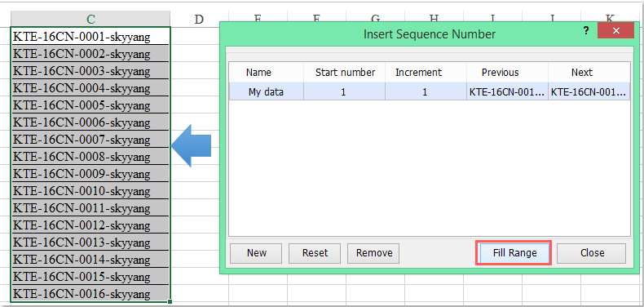Click the Close button in dialog

[592, 252]
